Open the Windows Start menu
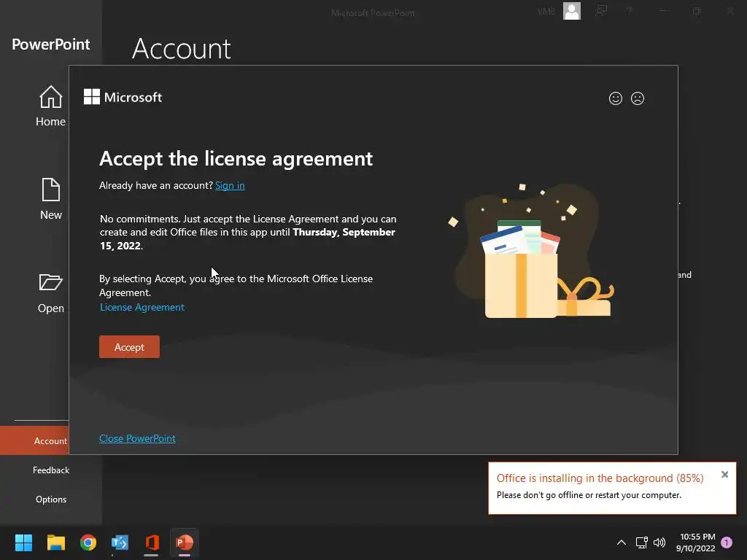747x560 pixels. point(23,542)
